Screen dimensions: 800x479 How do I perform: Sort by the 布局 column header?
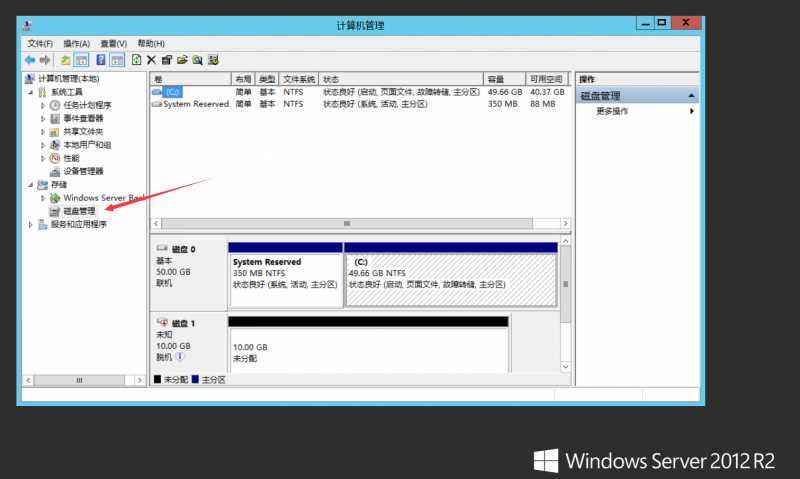click(x=243, y=79)
